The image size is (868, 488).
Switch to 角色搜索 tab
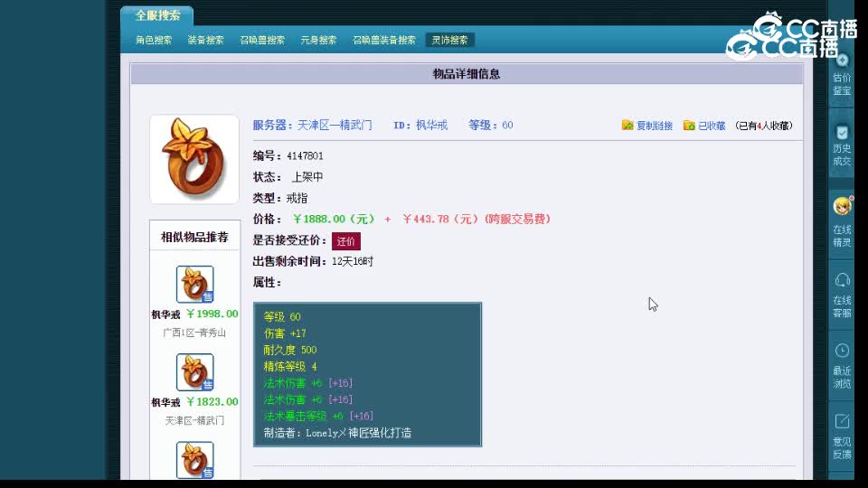(x=154, y=40)
